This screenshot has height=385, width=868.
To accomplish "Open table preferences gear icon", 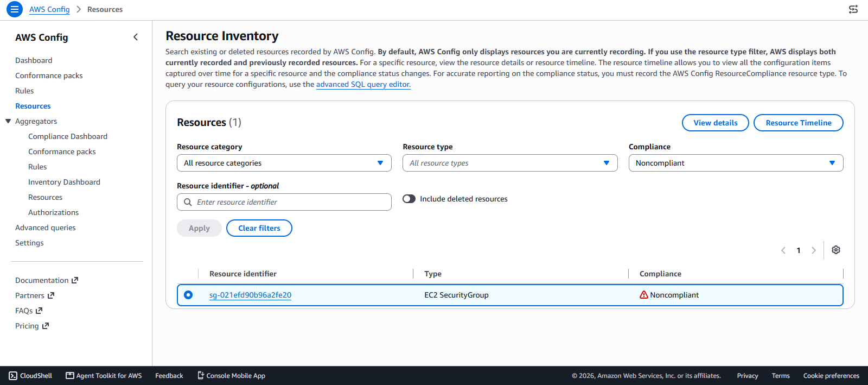I will [836, 250].
